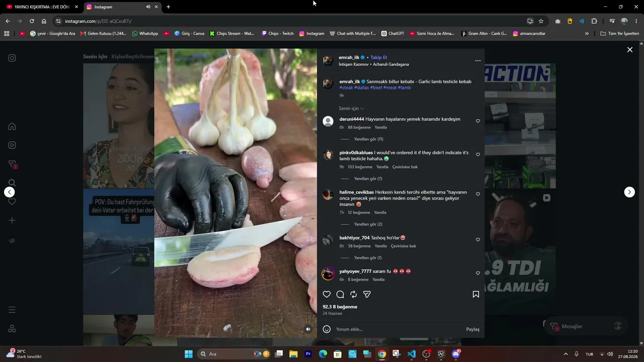Open the #lamb hashtag link
Image resolution: width=644 pixels, height=362 pixels.
click(405, 87)
